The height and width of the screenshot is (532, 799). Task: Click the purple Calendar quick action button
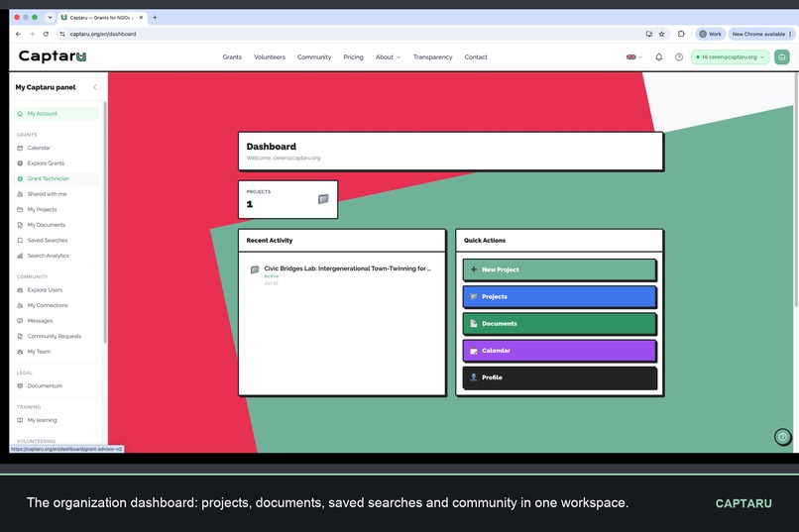click(559, 351)
